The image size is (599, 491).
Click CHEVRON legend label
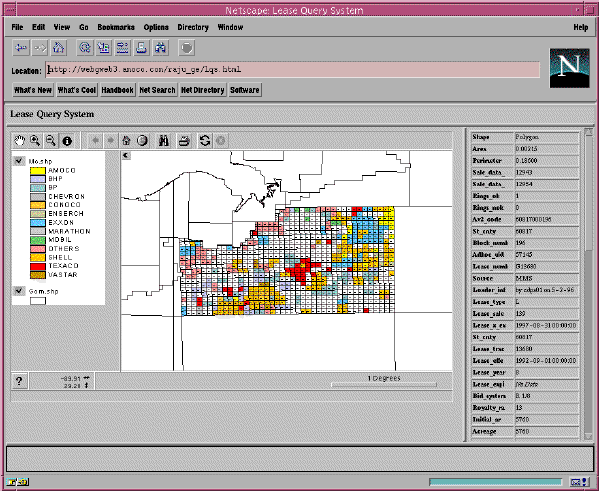(x=66, y=196)
